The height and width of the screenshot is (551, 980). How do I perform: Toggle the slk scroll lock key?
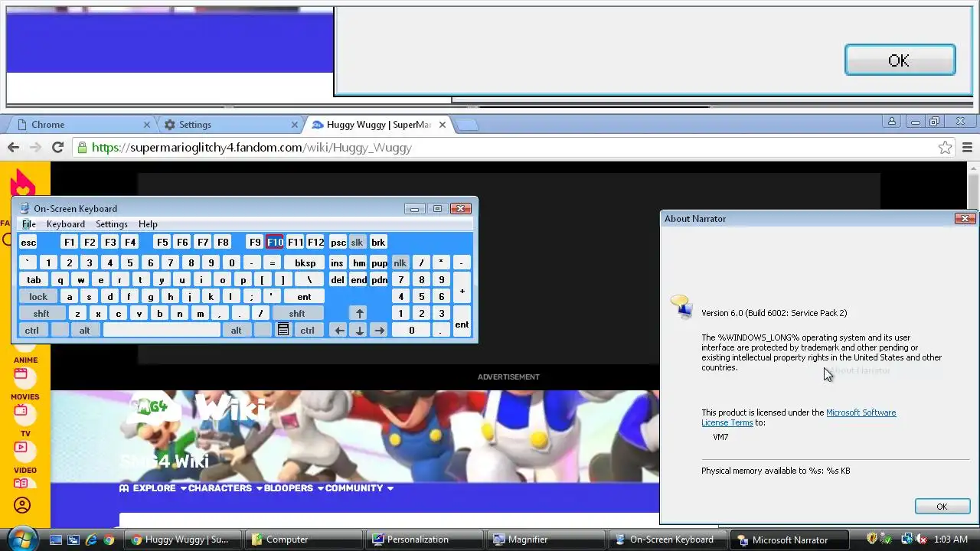click(x=357, y=243)
